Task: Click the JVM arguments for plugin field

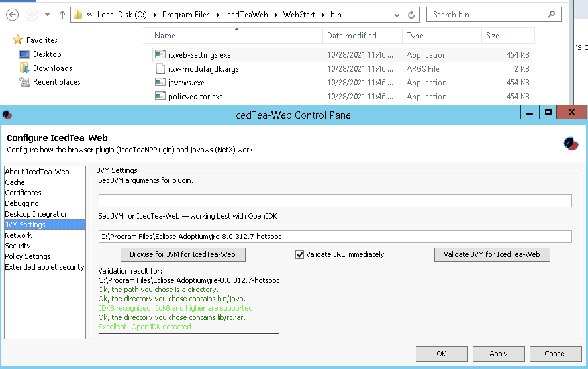Action: point(335,201)
